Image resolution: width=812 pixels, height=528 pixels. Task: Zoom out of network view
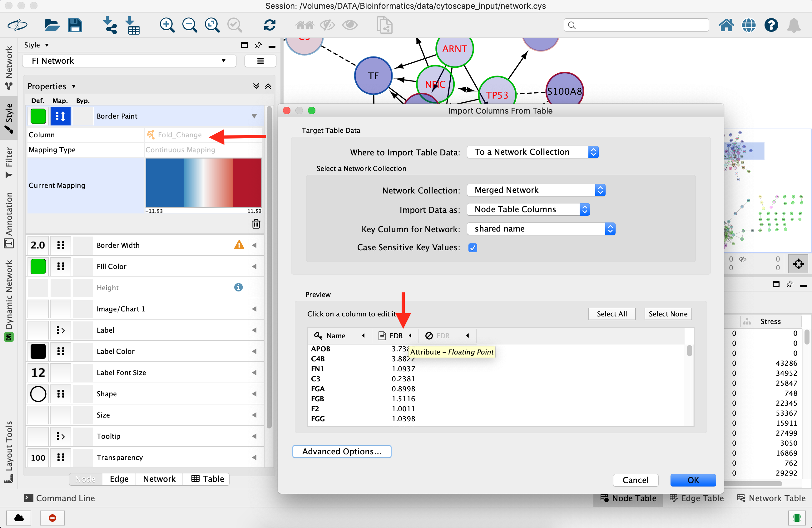[189, 25]
